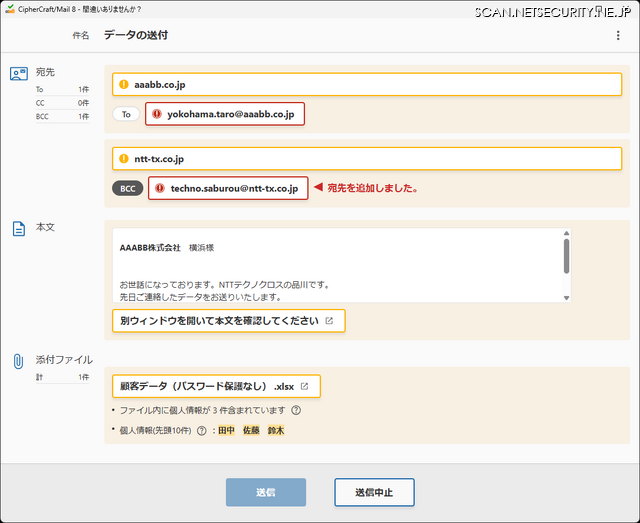Click body line starting お世話になっております

click(x=224, y=285)
